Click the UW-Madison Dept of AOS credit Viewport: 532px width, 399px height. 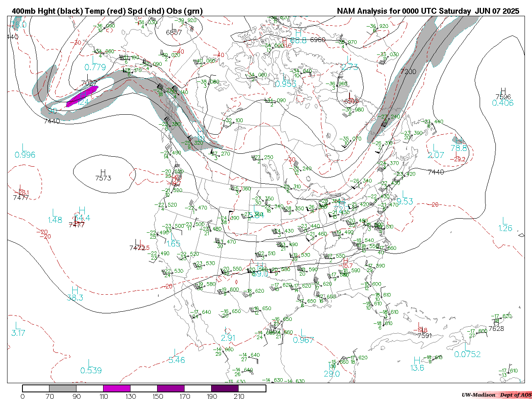point(496,395)
